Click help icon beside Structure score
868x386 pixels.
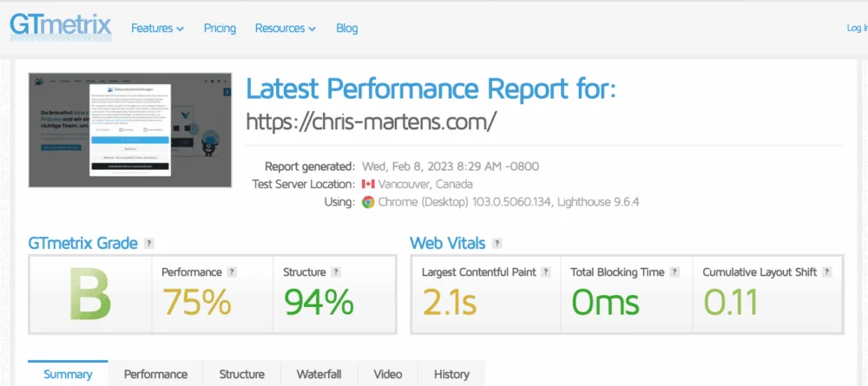click(x=336, y=272)
